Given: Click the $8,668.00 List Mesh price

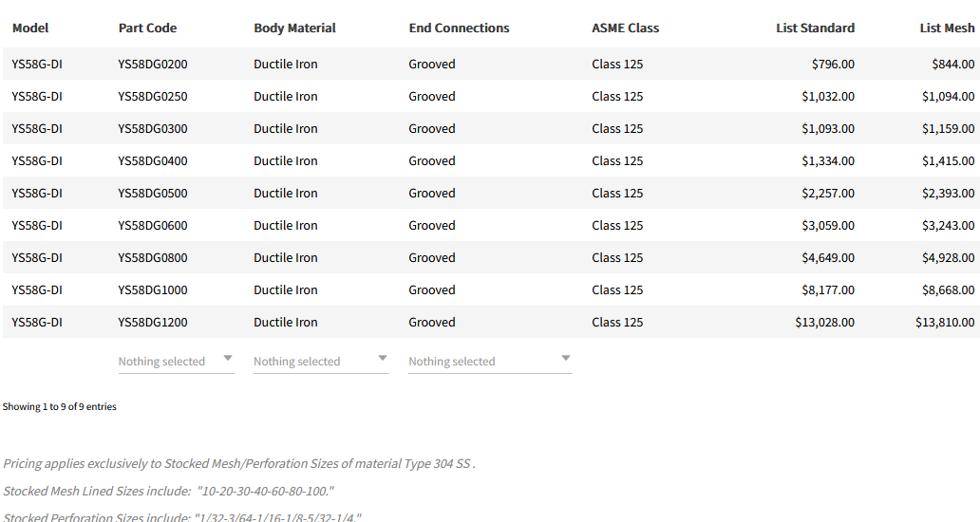Looking at the screenshot, I should (x=947, y=290).
